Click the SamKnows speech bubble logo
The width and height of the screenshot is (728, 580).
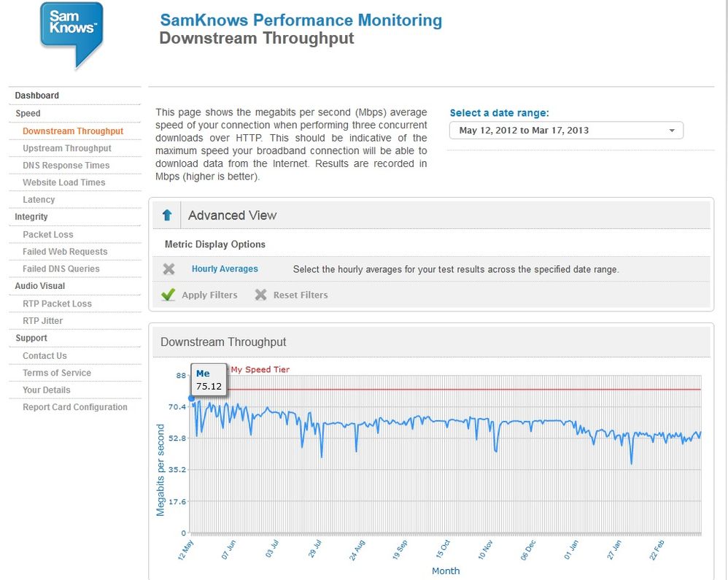pyautogui.click(x=71, y=35)
